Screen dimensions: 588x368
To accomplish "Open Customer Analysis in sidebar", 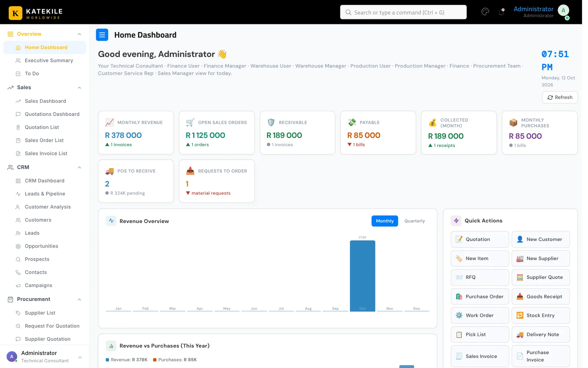I will (44, 207).
